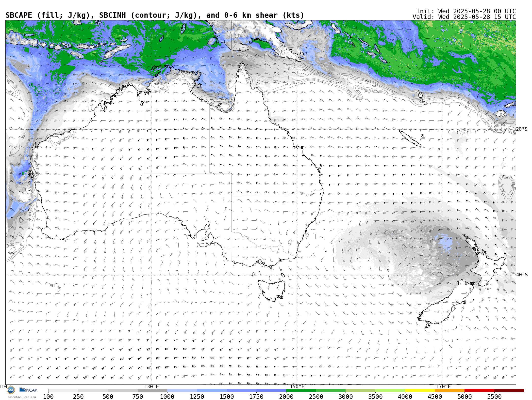Image resolution: width=532 pixels, height=400 pixels.
Task: Click the colorbar label 3500
Action: [x=375, y=397]
